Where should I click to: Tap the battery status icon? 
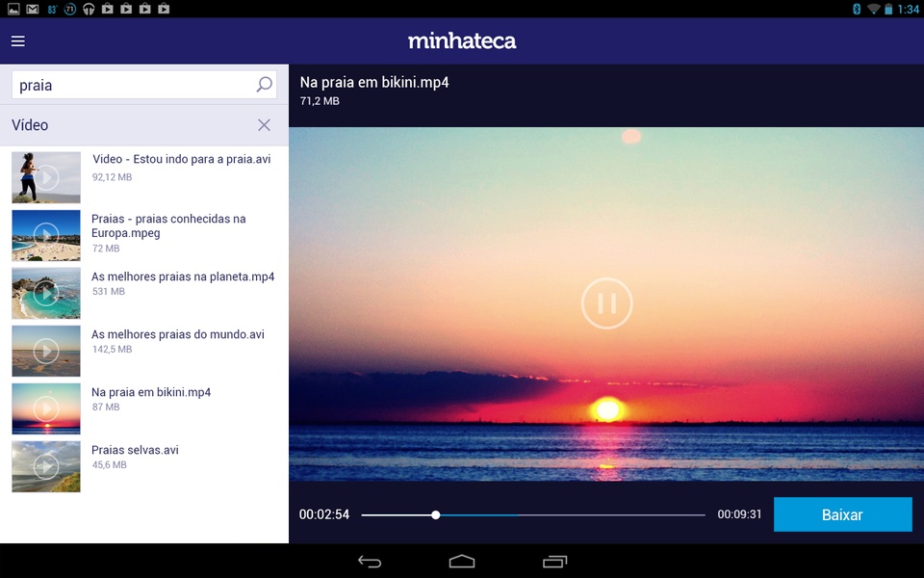(888, 9)
